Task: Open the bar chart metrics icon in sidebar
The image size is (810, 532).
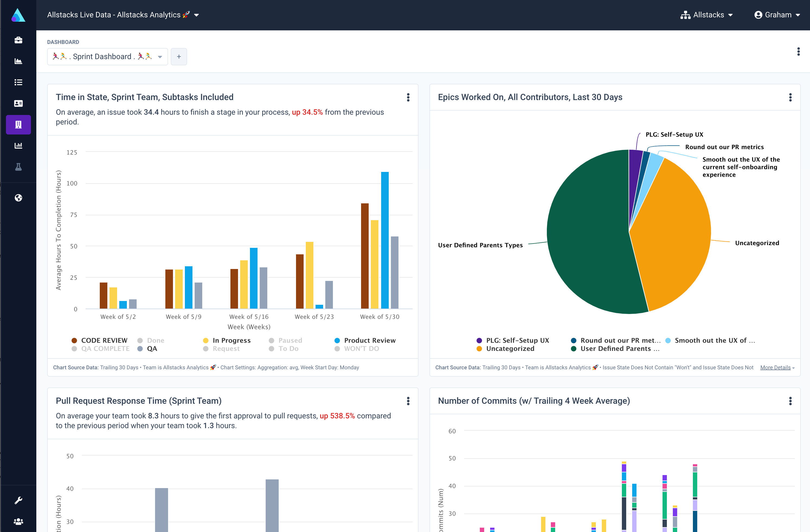Action: click(x=18, y=146)
